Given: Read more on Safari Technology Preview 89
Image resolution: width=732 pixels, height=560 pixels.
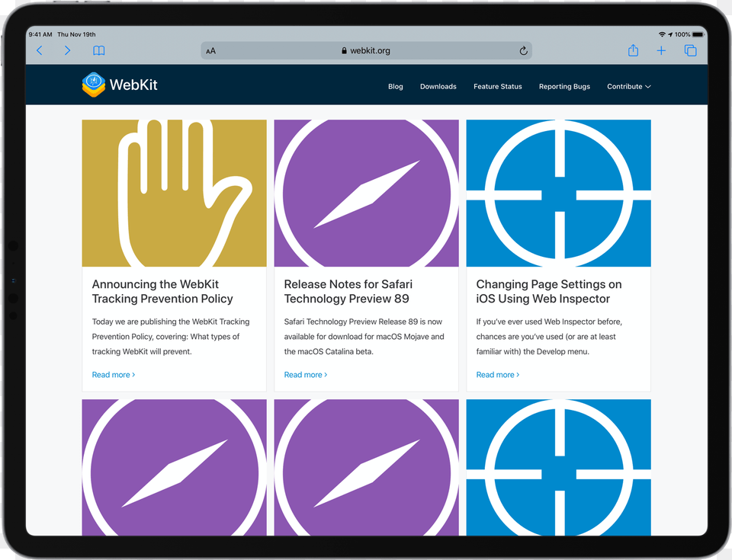Looking at the screenshot, I should click(305, 375).
